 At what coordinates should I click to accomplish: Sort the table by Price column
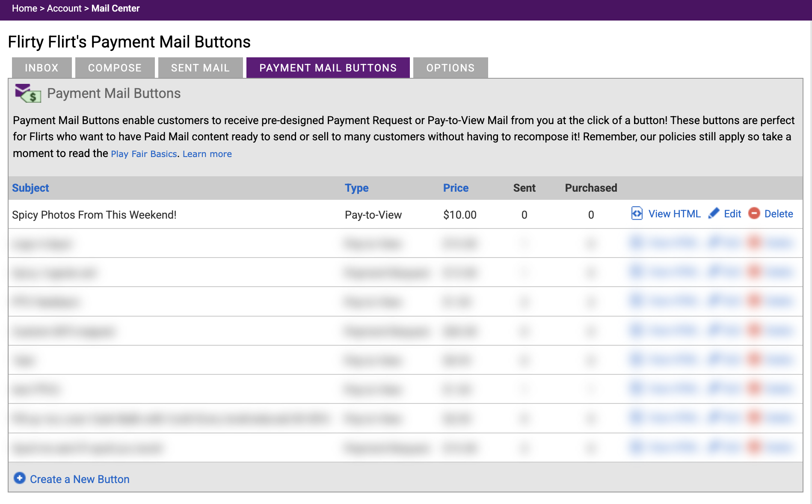pos(456,188)
